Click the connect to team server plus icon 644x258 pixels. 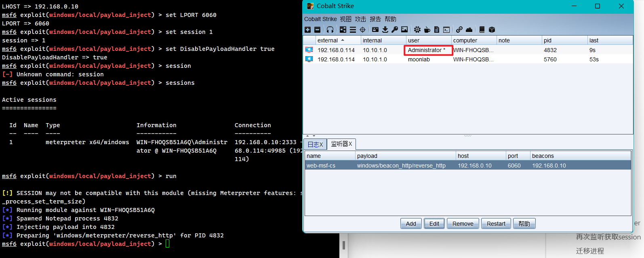coord(307,29)
